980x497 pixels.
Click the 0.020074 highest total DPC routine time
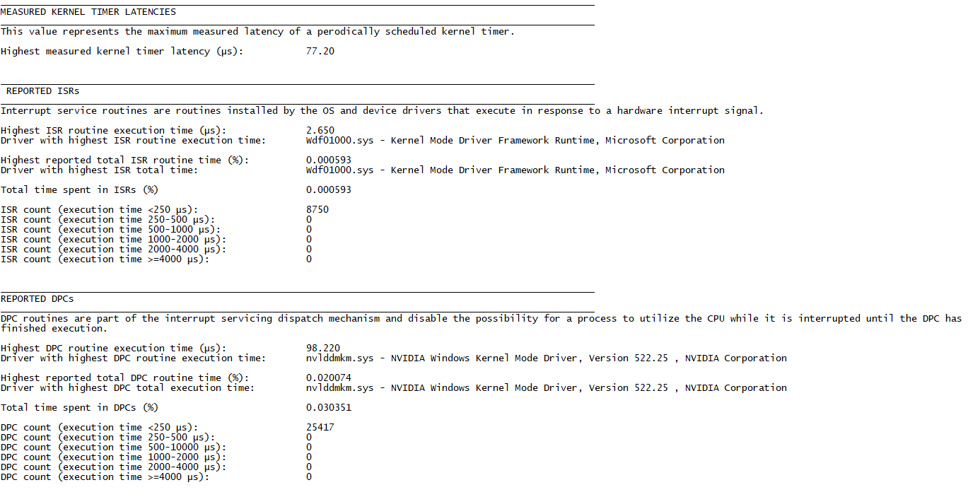tap(329, 378)
